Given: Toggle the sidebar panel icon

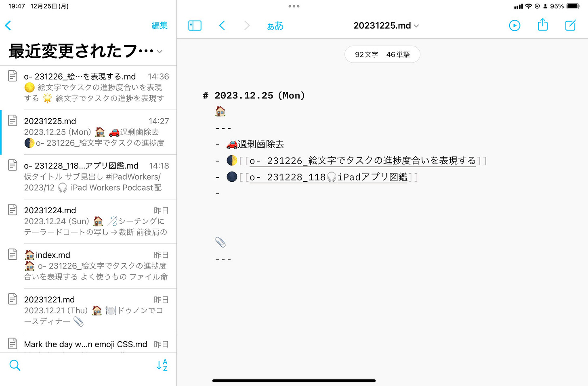Looking at the screenshot, I should tap(195, 25).
